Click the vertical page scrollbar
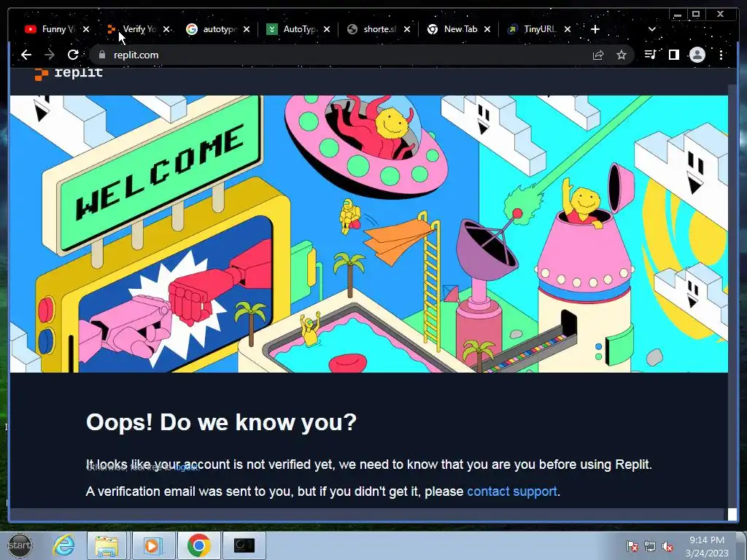Screen dimensions: 747x560 732,295
